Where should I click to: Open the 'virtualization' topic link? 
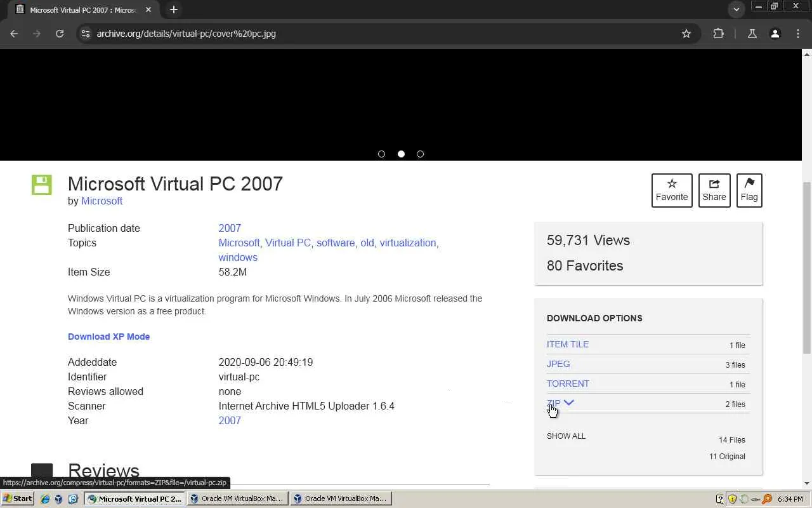click(x=408, y=243)
